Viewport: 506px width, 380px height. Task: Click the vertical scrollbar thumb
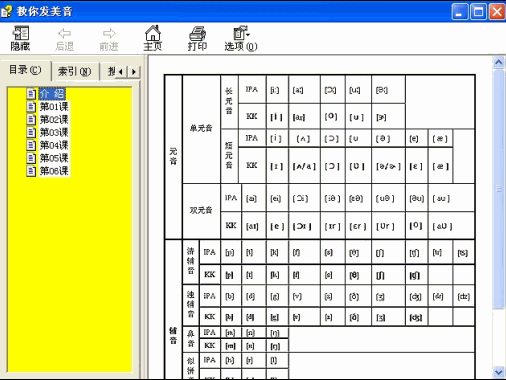499,189
